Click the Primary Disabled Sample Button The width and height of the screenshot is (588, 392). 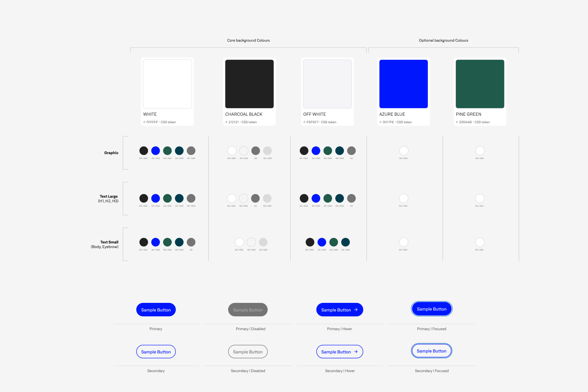(248, 310)
